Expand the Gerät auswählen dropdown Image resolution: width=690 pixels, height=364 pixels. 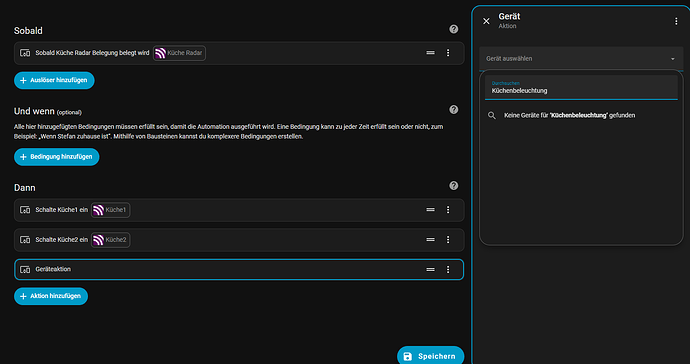pyautogui.click(x=581, y=59)
